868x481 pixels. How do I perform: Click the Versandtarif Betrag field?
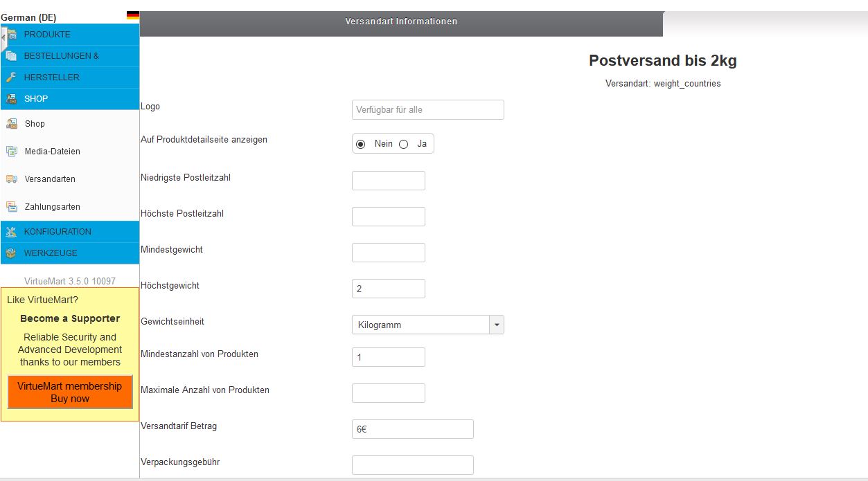pyautogui.click(x=412, y=429)
